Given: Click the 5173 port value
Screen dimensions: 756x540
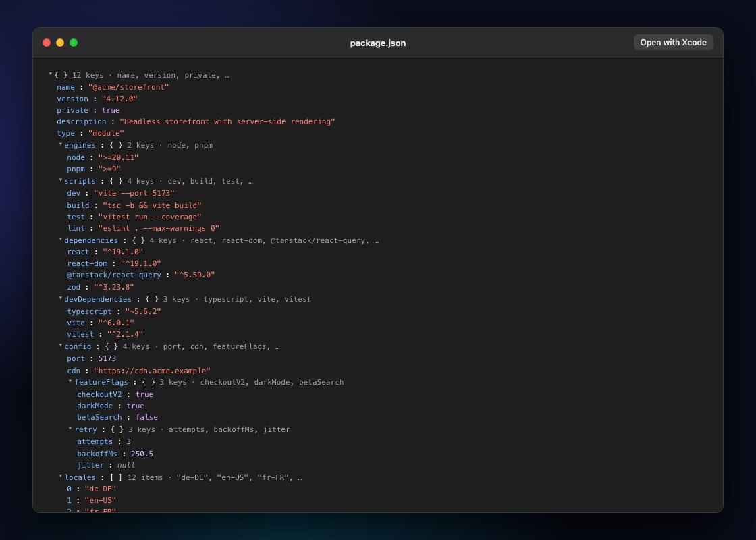Looking at the screenshot, I should pyautogui.click(x=107, y=358).
